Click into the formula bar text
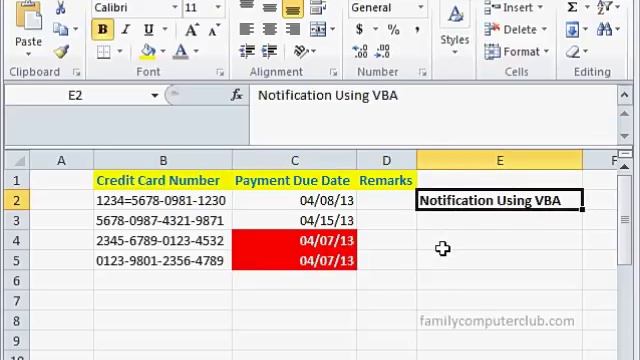 pyautogui.click(x=328, y=96)
